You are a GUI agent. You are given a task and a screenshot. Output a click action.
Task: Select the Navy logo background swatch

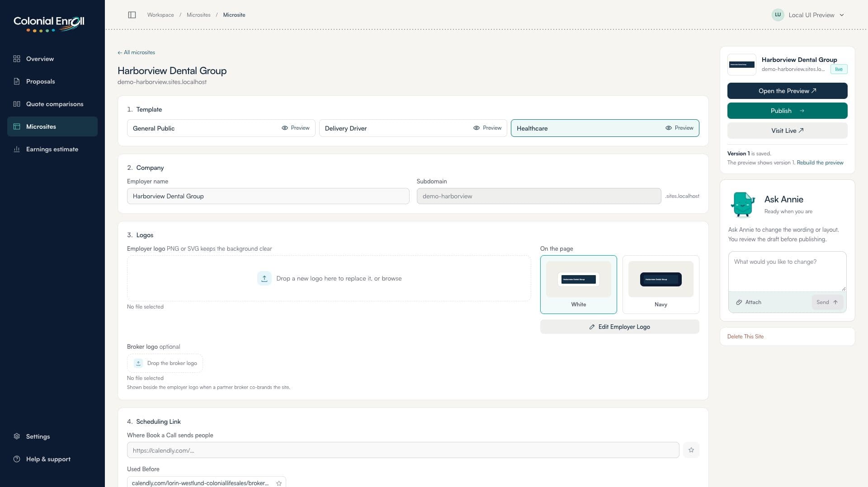tap(660, 285)
